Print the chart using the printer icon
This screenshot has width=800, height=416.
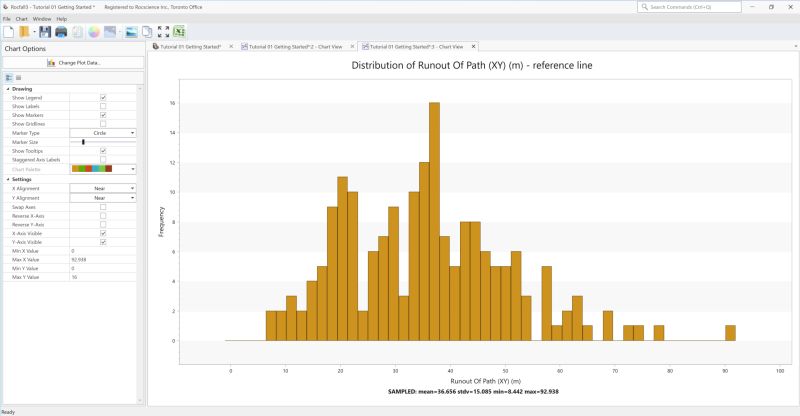coord(61,32)
